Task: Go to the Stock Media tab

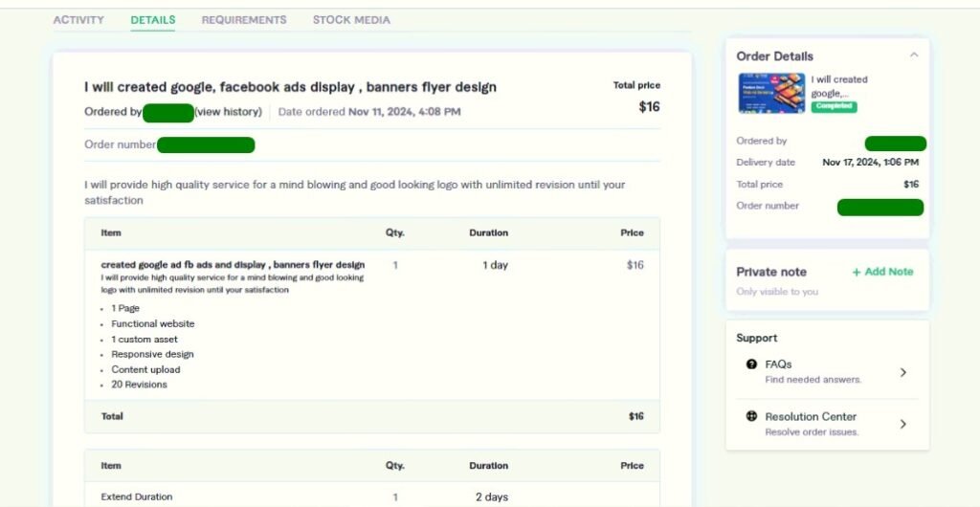Action: pyautogui.click(x=351, y=20)
